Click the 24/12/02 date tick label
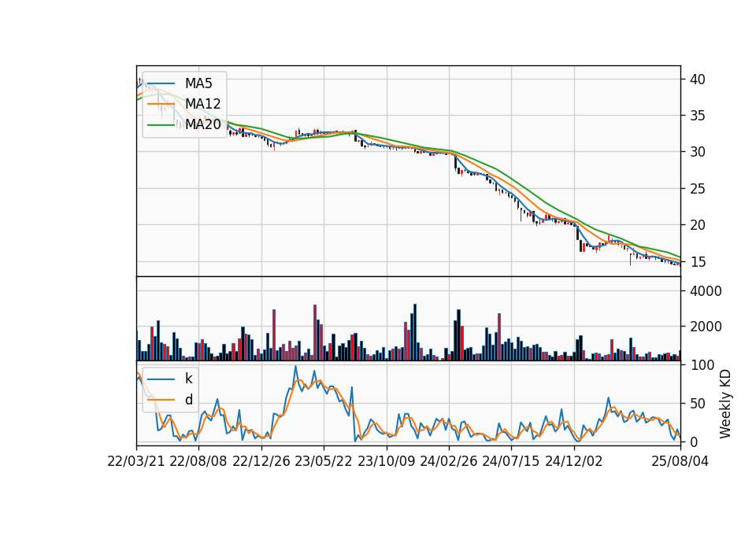This screenshot has width=756, height=543. (x=574, y=461)
